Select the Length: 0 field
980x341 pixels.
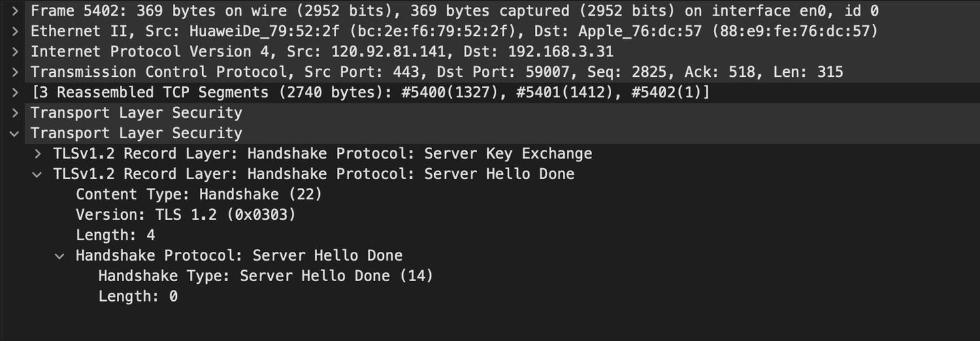pos(138,297)
